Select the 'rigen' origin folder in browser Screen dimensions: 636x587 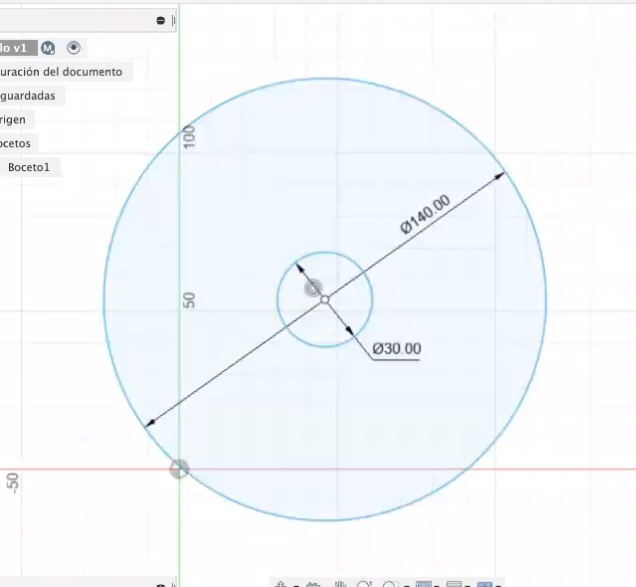[x=13, y=120]
